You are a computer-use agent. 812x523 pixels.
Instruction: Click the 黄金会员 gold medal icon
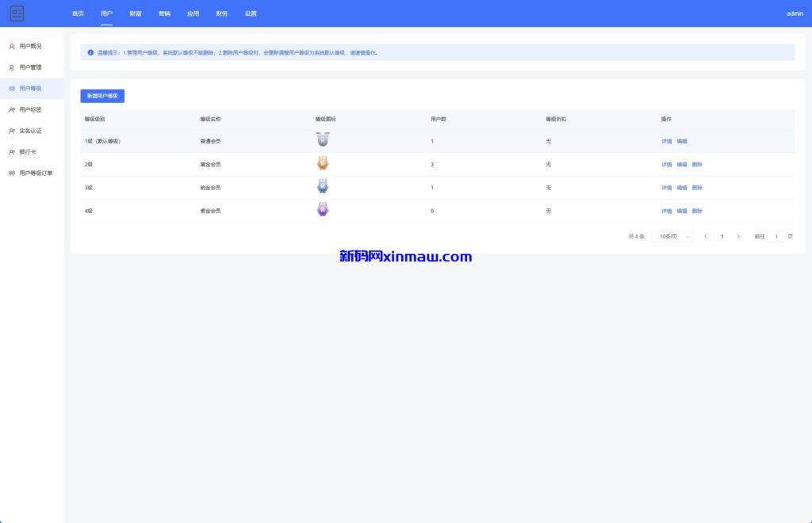tap(323, 164)
